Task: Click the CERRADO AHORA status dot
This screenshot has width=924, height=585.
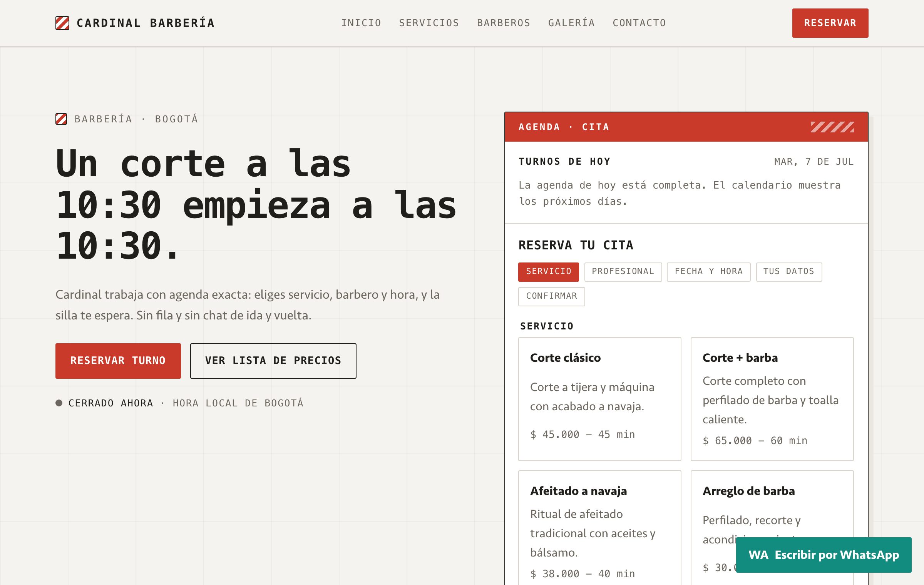Action: coord(59,403)
